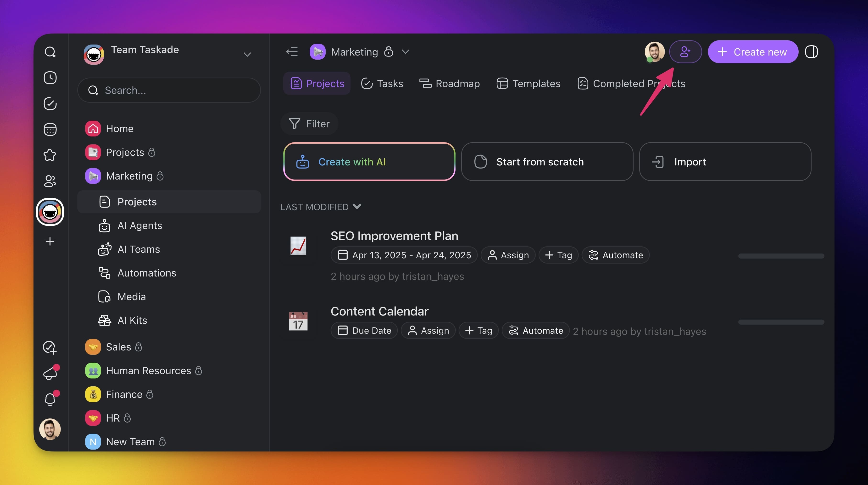Image resolution: width=868 pixels, height=485 pixels.
Task: Click the invite member icon button
Action: click(x=685, y=52)
